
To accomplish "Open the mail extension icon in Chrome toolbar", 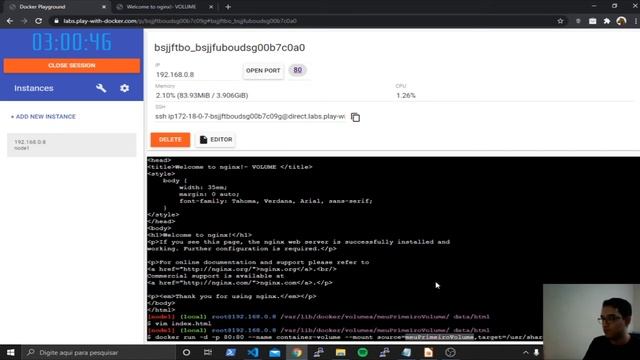I will click(592, 21).
